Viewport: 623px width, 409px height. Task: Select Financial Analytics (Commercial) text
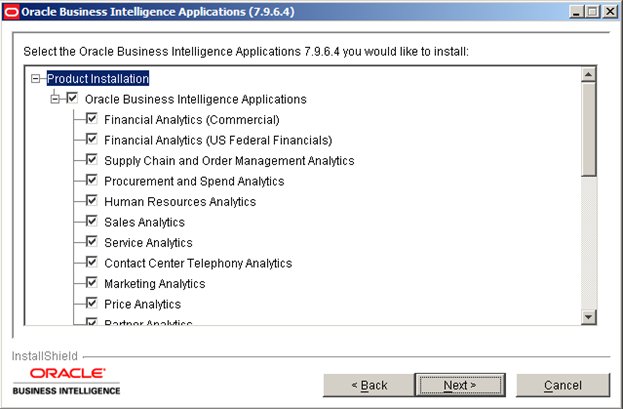(x=192, y=120)
